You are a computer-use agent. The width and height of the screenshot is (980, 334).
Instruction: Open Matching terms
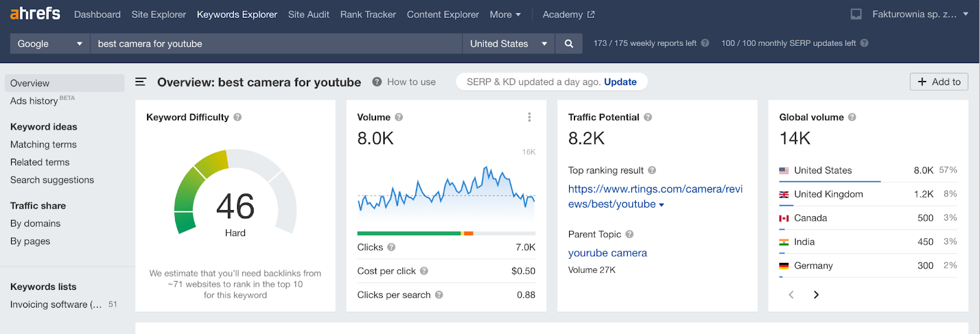pos(43,145)
